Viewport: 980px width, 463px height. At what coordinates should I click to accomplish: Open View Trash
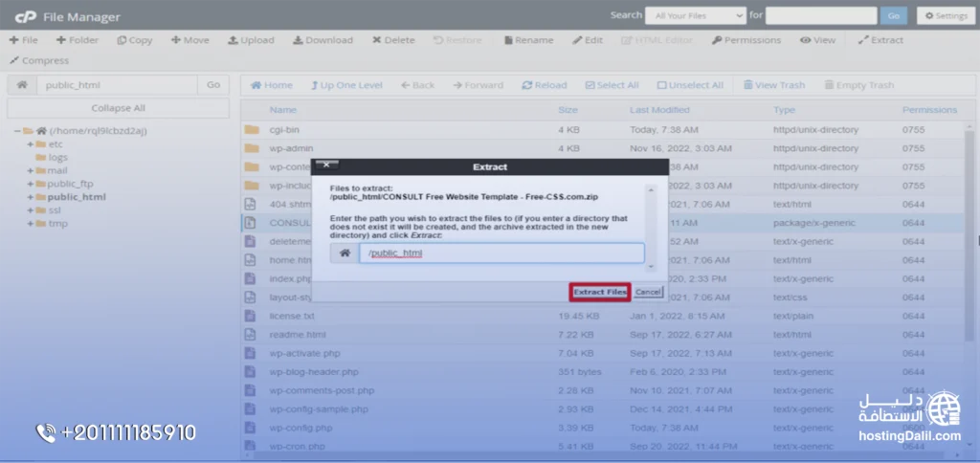[773, 85]
